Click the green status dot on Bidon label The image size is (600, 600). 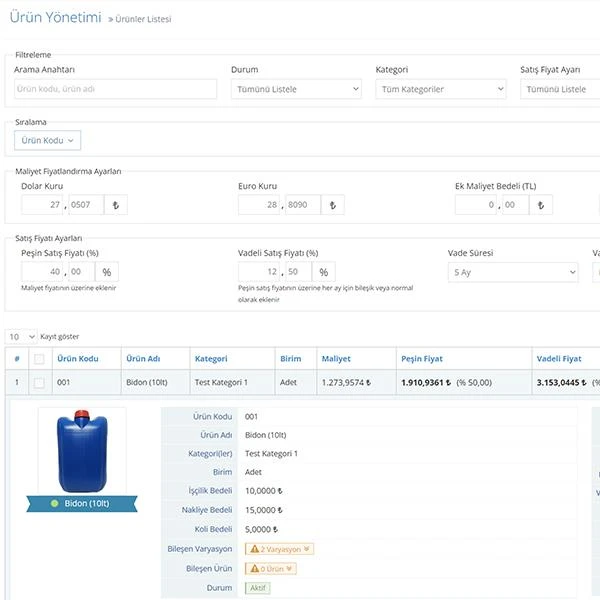click(x=55, y=503)
